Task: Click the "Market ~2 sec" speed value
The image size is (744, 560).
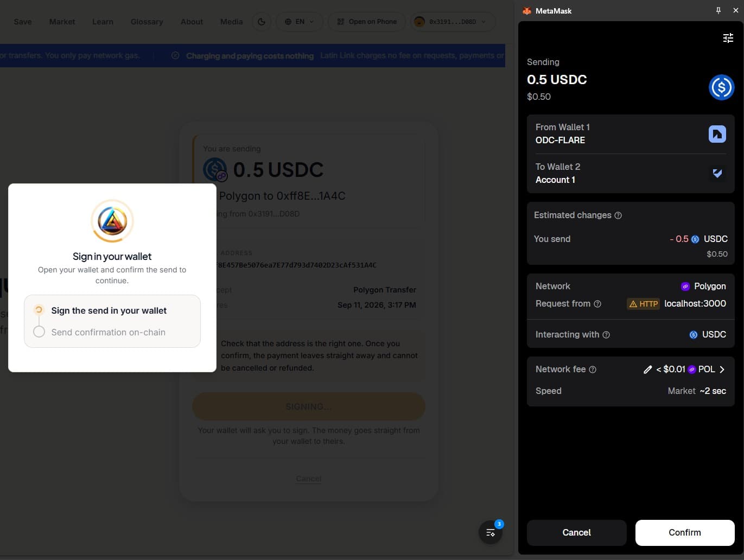Action: pos(697,391)
